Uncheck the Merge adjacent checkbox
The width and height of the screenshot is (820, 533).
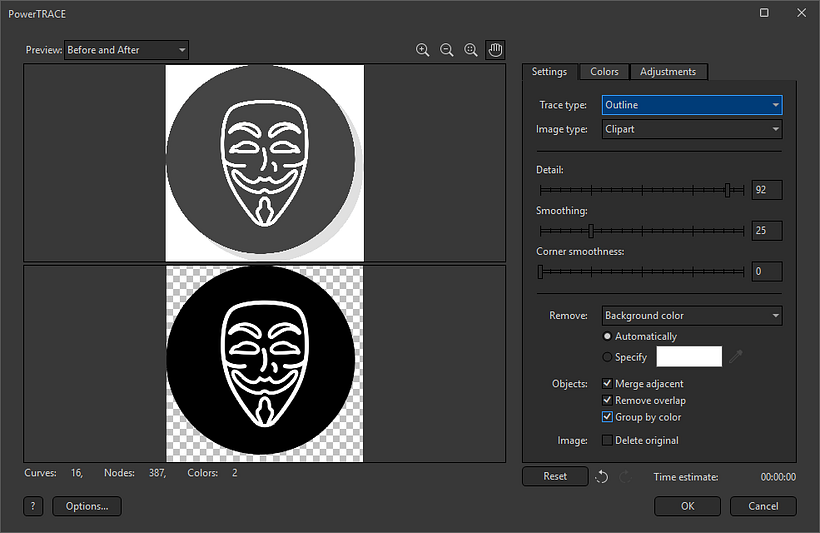pos(608,384)
